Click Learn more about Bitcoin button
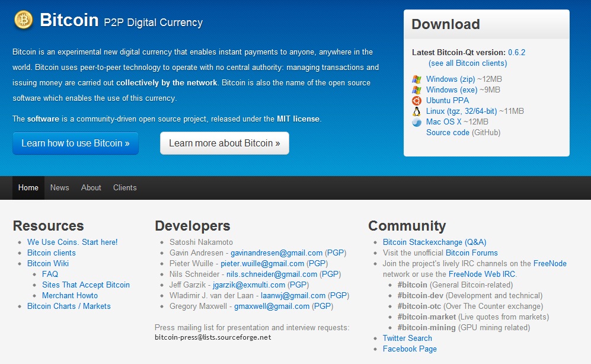Viewport: 591px width, 364px height. coord(225,143)
